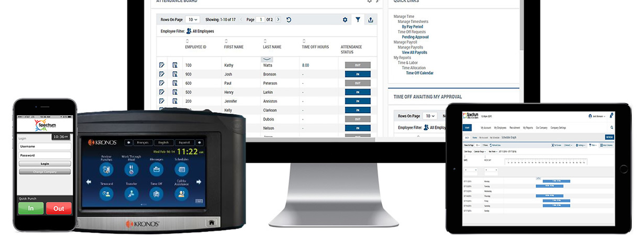This screenshot has height=241, width=644.
Task: Expand the chevron under Last Name header
Action: pyautogui.click(x=267, y=60)
